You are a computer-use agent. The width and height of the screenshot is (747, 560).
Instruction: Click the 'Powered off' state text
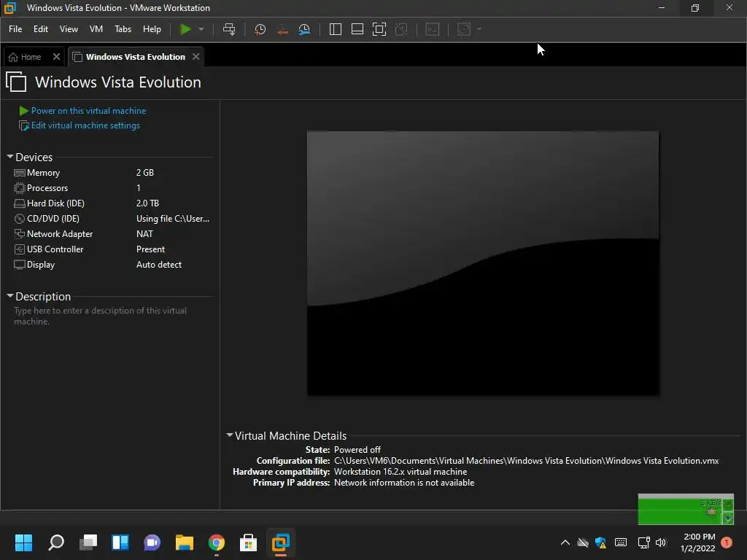click(x=357, y=449)
